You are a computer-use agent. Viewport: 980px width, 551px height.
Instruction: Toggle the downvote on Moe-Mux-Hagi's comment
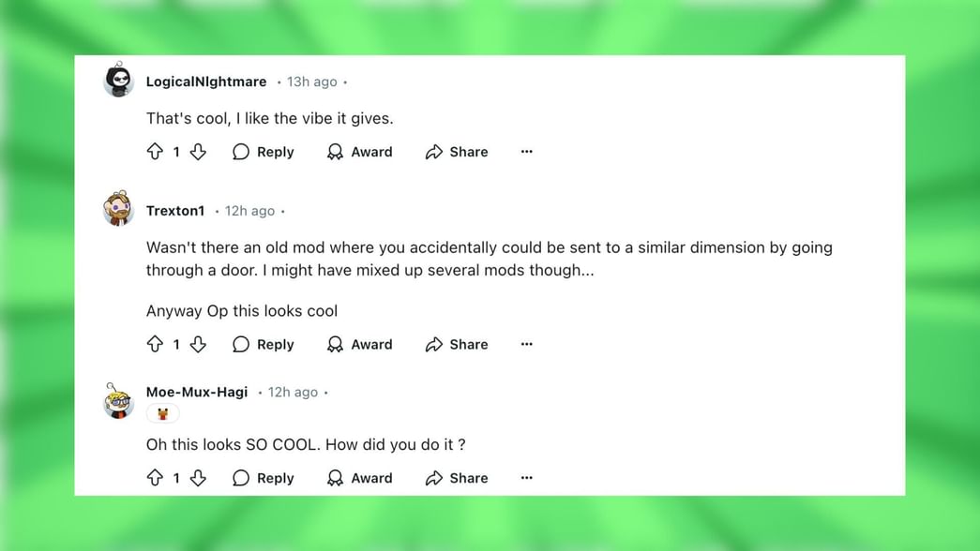pos(198,478)
